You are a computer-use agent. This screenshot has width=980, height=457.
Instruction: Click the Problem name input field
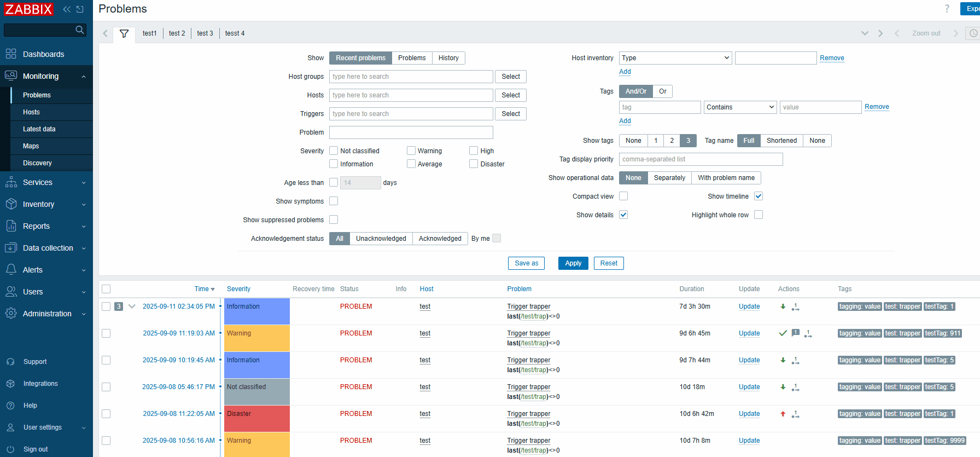(411, 132)
